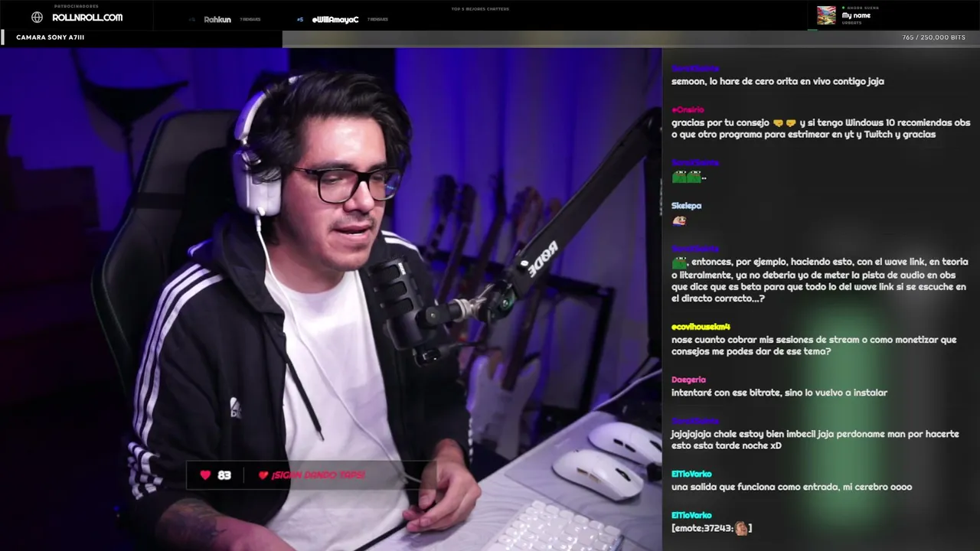Image resolution: width=980 pixels, height=551 pixels.
Task: Click the message "una salida que funciona como entrada"
Action: point(792,487)
